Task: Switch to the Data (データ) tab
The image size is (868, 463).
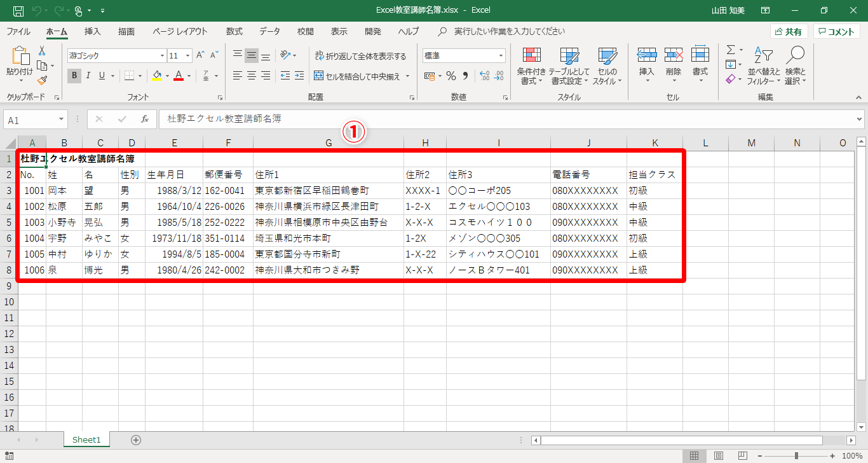Action: pyautogui.click(x=269, y=31)
